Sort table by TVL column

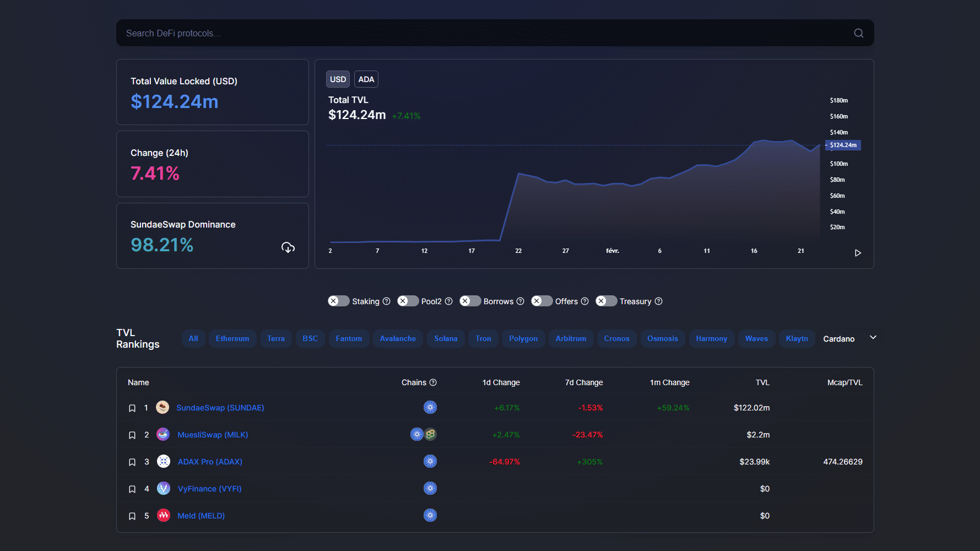(x=762, y=382)
